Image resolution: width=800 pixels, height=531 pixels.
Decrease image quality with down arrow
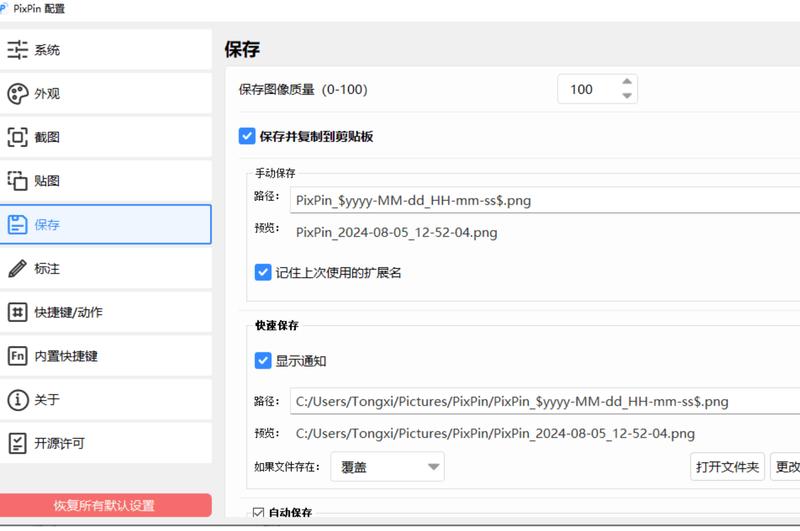click(627, 96)
